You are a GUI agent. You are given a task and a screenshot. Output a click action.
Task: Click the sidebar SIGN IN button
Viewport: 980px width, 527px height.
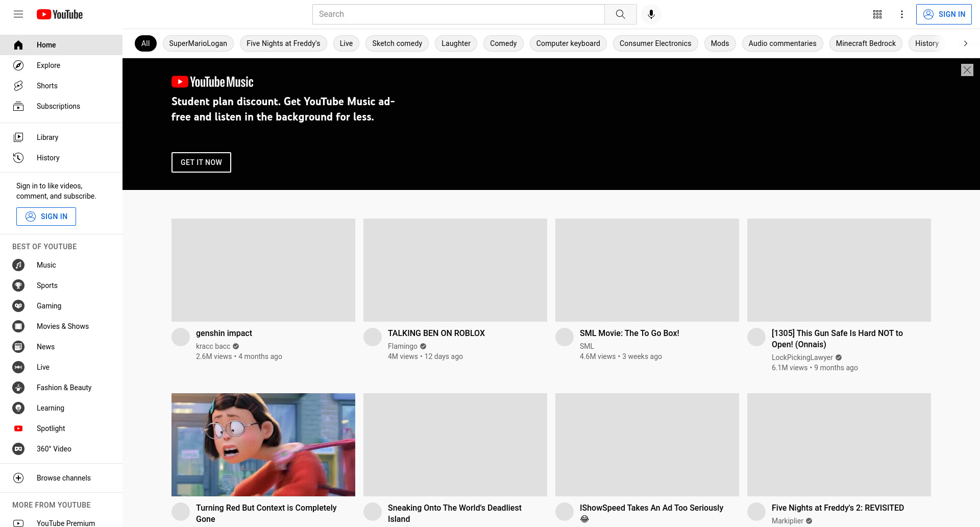tap(46, 217)
